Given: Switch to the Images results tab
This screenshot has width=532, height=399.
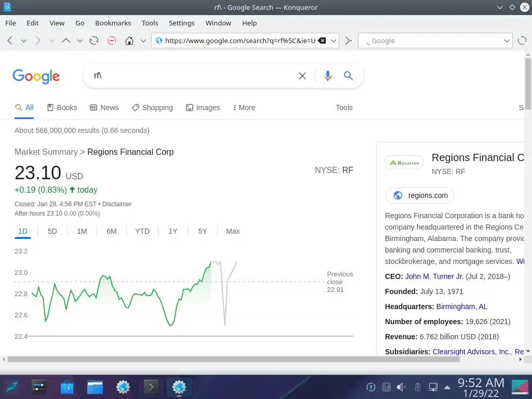Looking at the screenshot, I should tap(203, 108).
